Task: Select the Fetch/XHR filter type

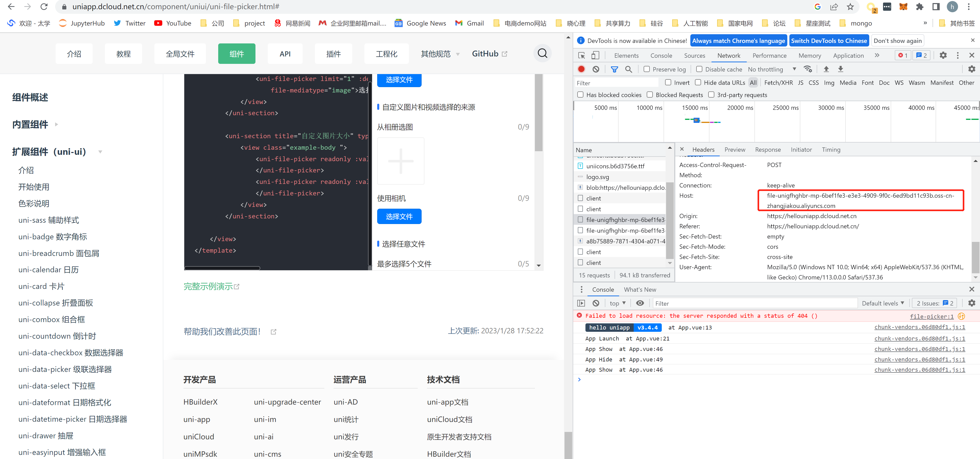Action: tap(778, 83)
